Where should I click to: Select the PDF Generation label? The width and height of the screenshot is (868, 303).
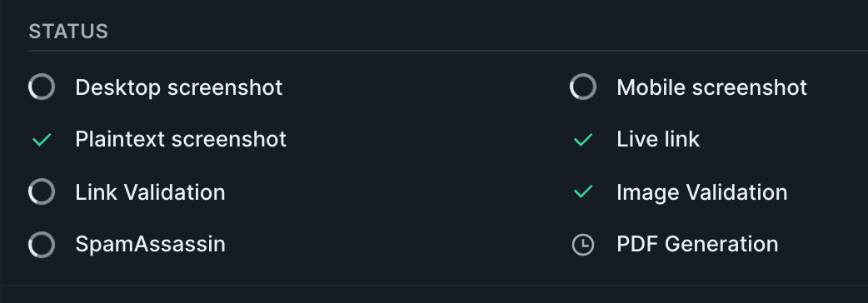pyautogui.click(x=697, y=245)
